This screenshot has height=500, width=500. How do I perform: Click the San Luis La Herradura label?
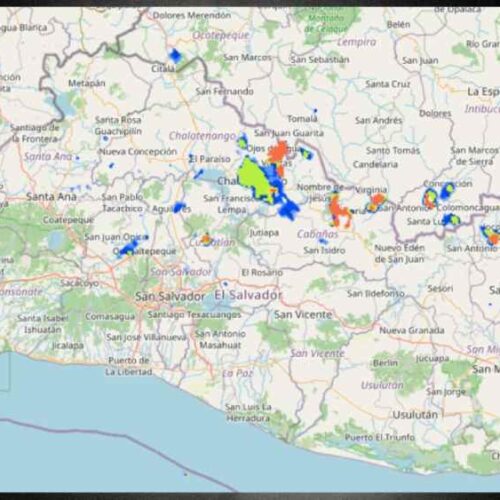pyautogui.click(x=248, y=412)
